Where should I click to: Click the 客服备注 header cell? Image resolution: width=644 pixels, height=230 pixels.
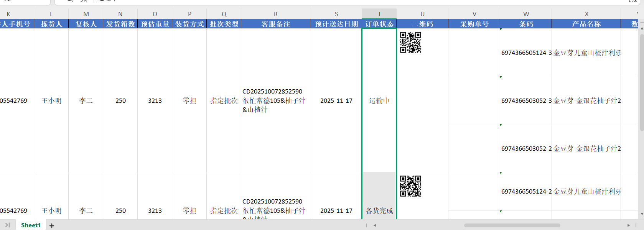(276, 24)
